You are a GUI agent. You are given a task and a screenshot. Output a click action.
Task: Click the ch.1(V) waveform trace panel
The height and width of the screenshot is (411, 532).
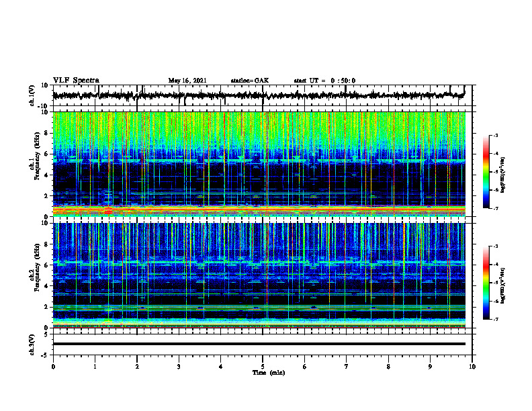(x=263, y=95)
